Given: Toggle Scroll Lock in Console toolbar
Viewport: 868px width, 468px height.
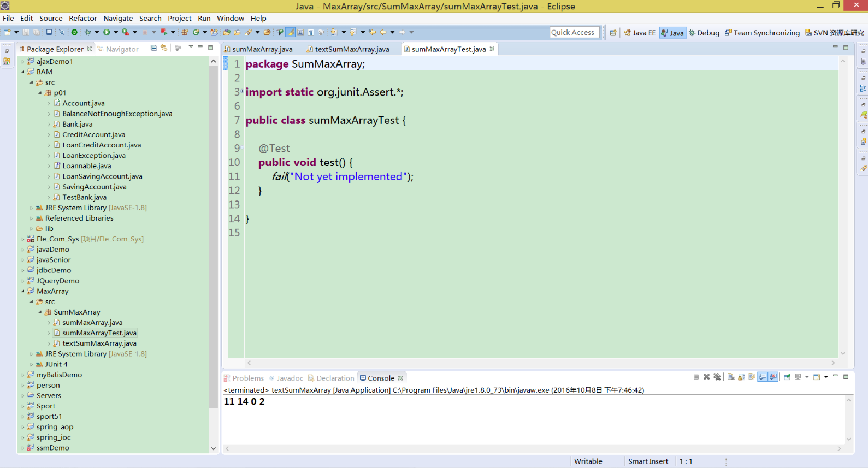Looking at the screenshot, I should (x=742, y=377).
